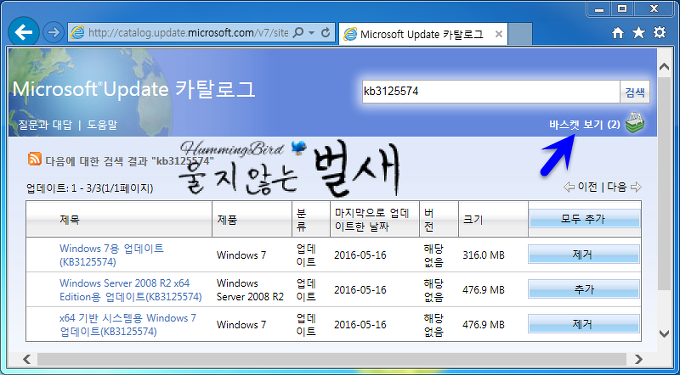Click 추가 for Windows Server 2008 R2 row
Screen dimensions: 680x375
[584, 289]
